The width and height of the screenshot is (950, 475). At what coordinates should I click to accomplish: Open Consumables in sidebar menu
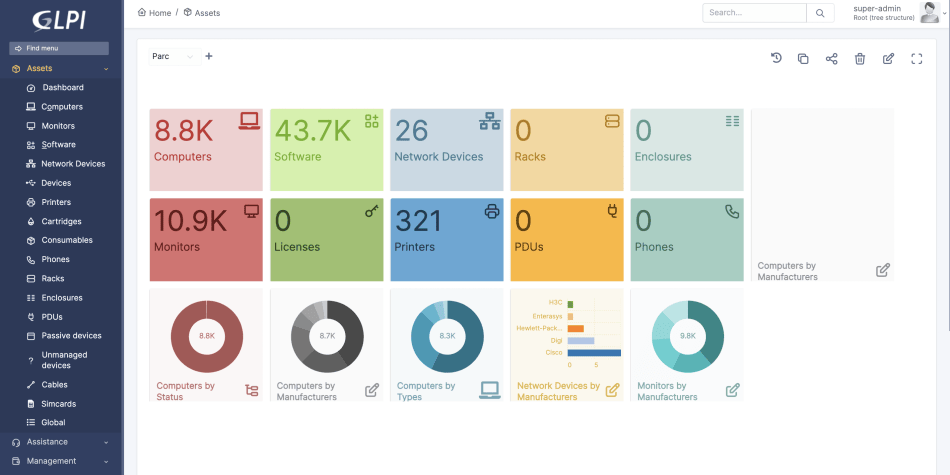tap(67, 241)
